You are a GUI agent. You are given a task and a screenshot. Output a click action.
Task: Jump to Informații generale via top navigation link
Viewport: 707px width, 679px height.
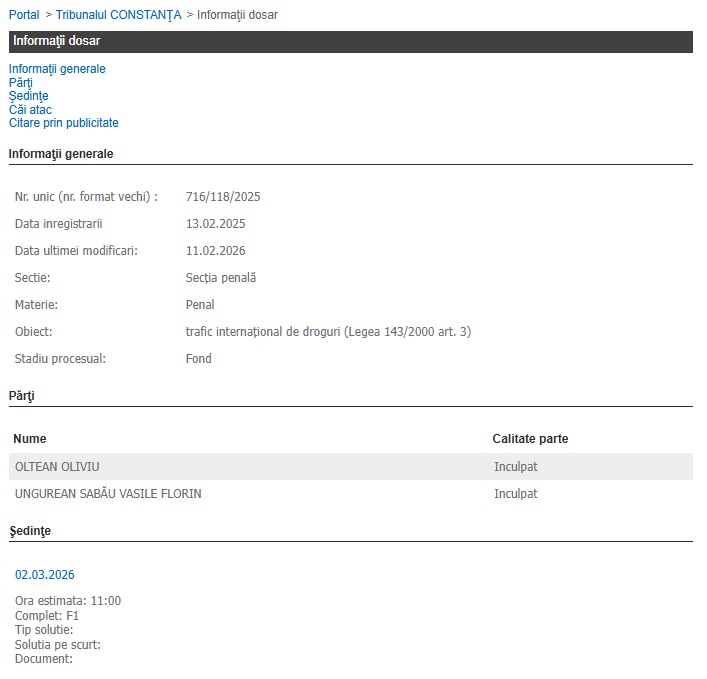57,69
